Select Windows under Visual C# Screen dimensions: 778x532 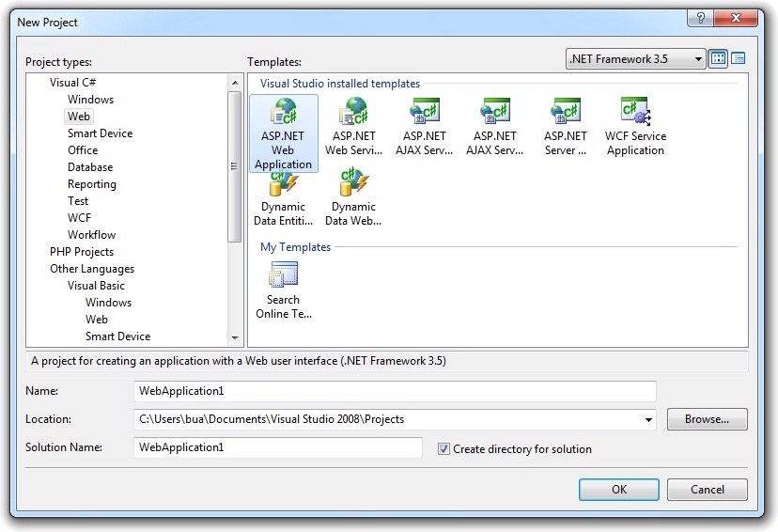91,100
